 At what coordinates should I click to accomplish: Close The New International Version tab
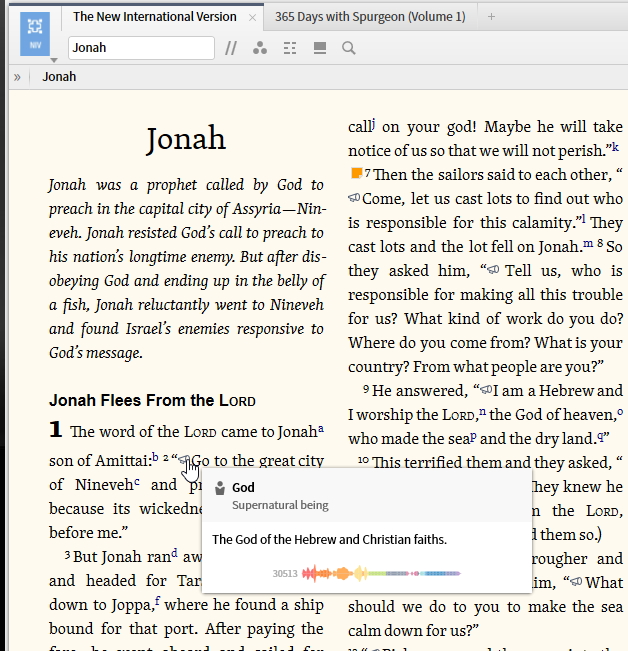click(x=252, y=17)
